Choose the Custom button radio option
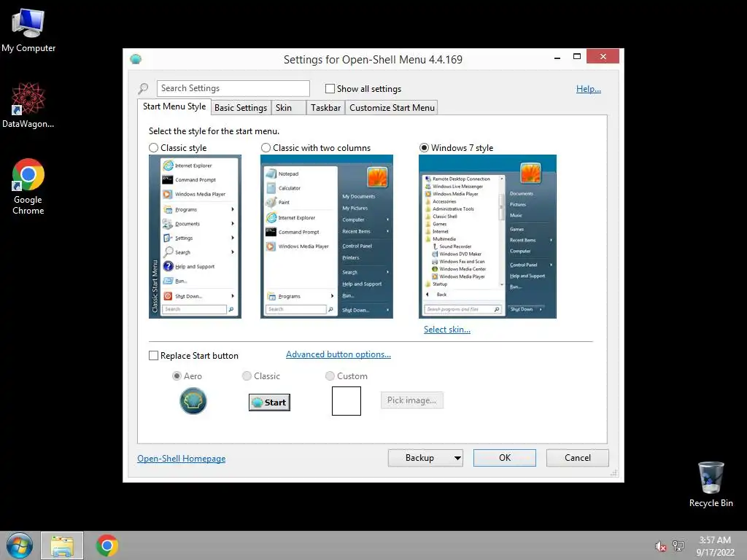Image resolution: width=747 pixels, height=560 pixels. [330, 376]
